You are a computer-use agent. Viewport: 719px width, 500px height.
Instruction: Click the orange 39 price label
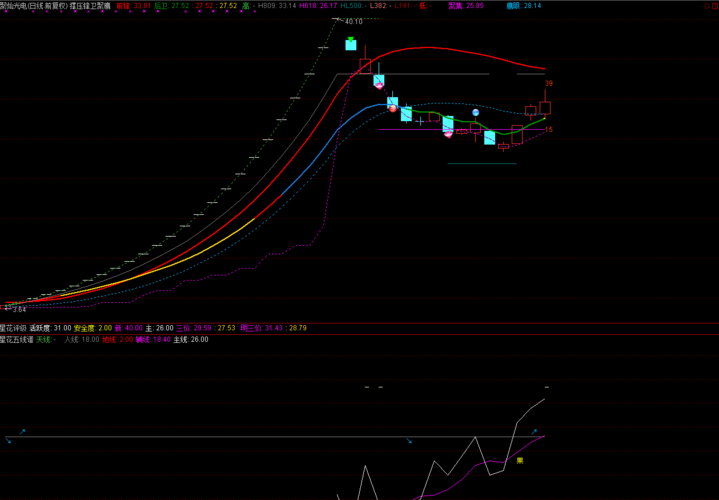(x=549, y=83)
